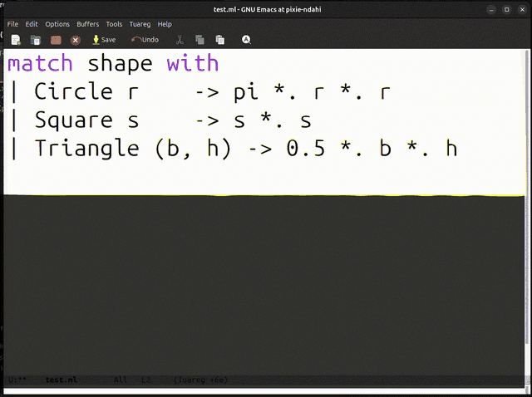Click the 'with' keyword in code
532x397 pixels.
(193, 63)
